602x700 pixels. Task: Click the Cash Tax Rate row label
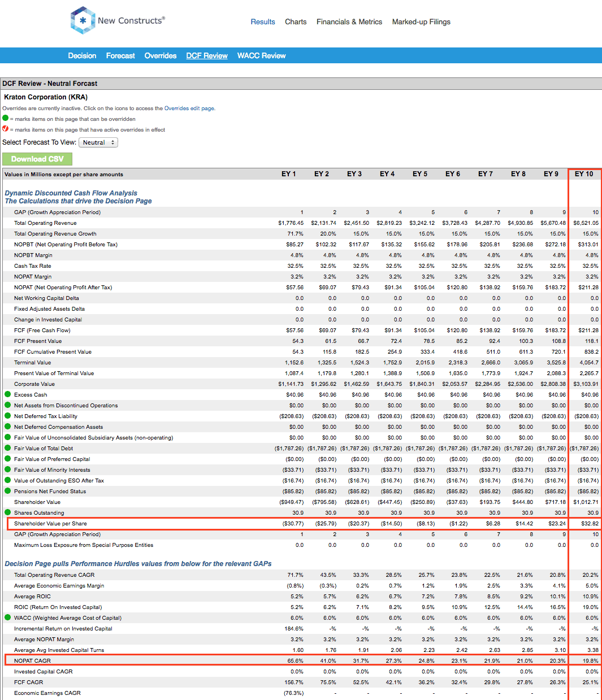click(x=33, y=266)
